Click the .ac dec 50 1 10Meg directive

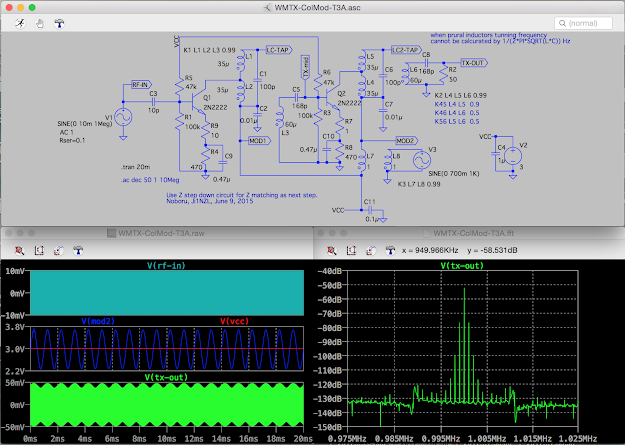[x=150, y=180]
